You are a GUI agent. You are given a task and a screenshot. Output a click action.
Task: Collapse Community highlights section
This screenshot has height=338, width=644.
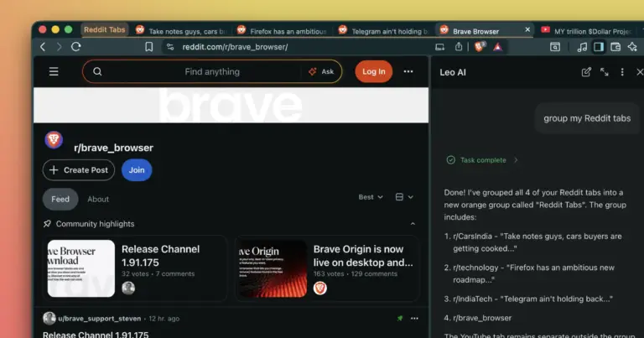point(413,224)
